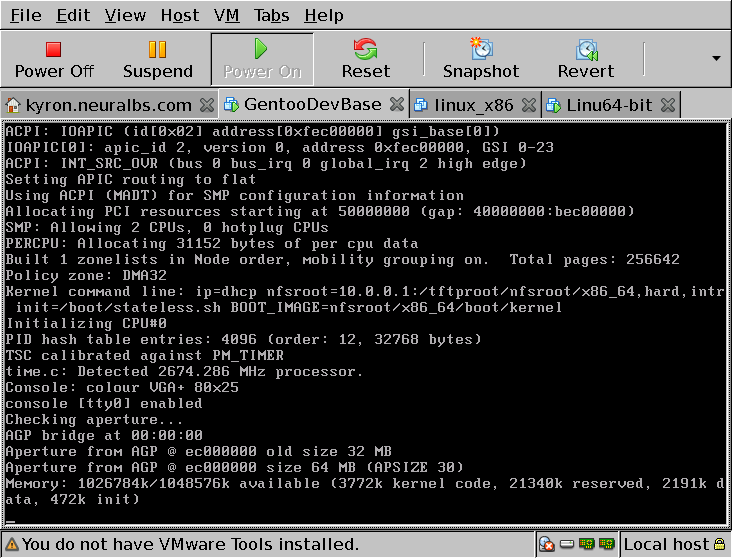732x558 pixels.
Task: Suspend the virtual machine
Action: (157, 59)
